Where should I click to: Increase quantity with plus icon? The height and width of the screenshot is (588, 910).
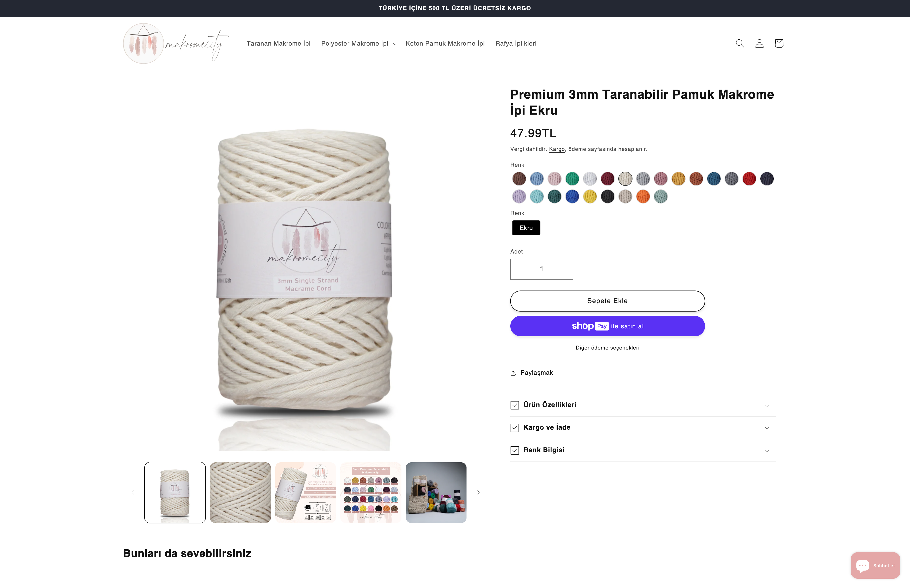pyautogui.click(x=563, y=269)
